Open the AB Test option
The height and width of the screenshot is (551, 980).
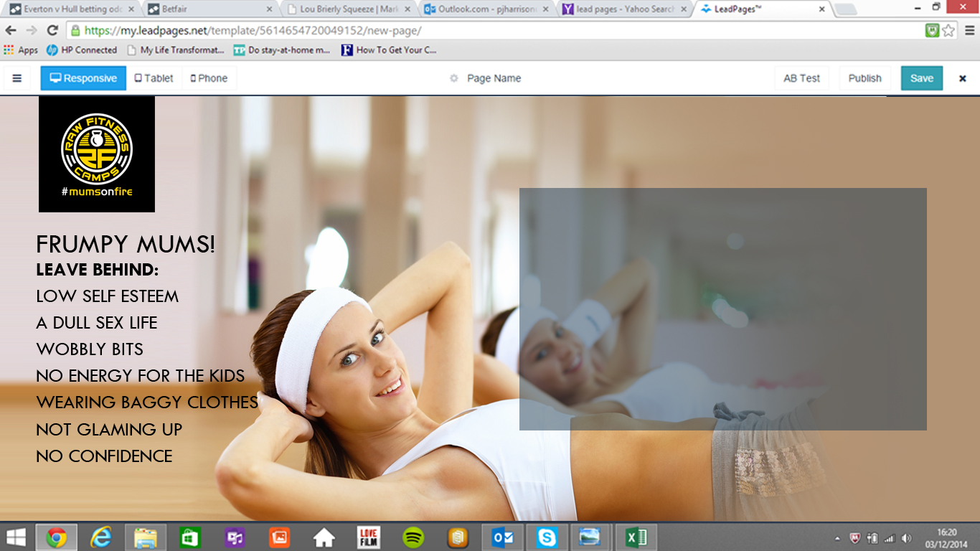pyautogui.click(x=801, y=78)
